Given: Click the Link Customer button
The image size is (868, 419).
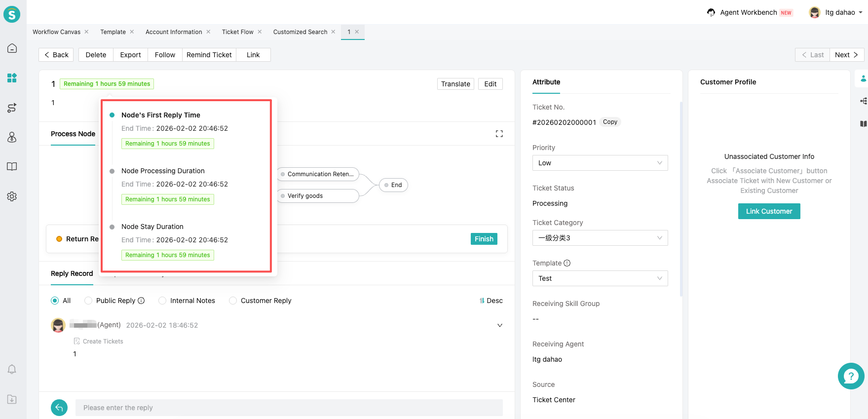Looking at the screenshot, I should tap(769, 211).
